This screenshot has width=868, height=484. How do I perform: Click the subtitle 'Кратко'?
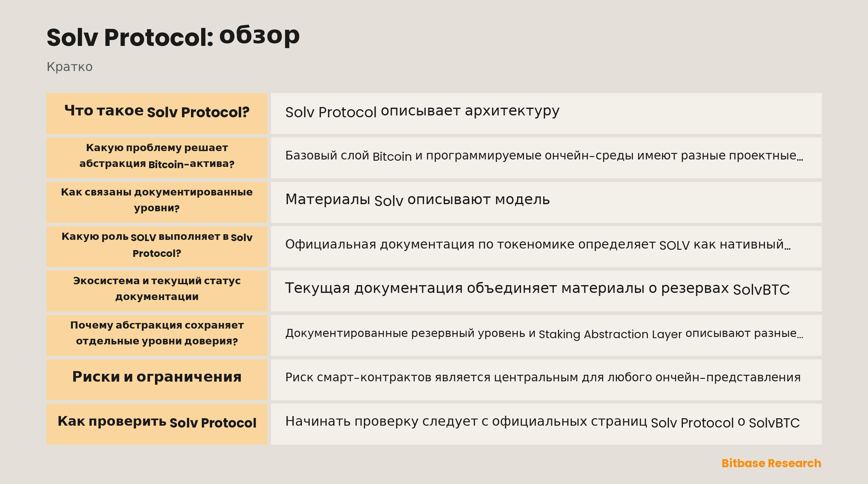69,67
